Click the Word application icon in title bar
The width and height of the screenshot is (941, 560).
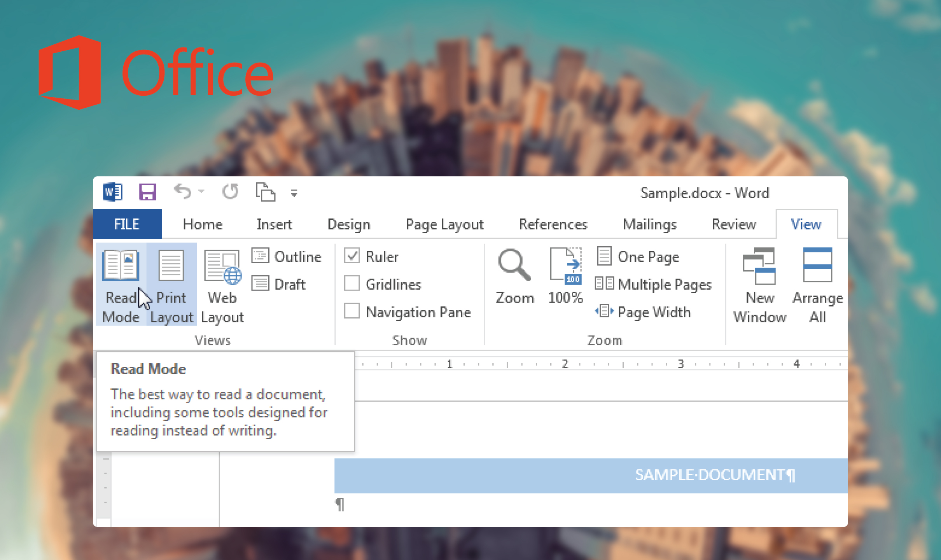coord(113,192)
